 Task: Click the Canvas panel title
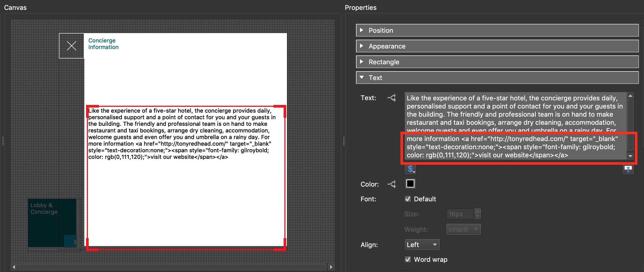pyautogui.click(x=15, y=7)
